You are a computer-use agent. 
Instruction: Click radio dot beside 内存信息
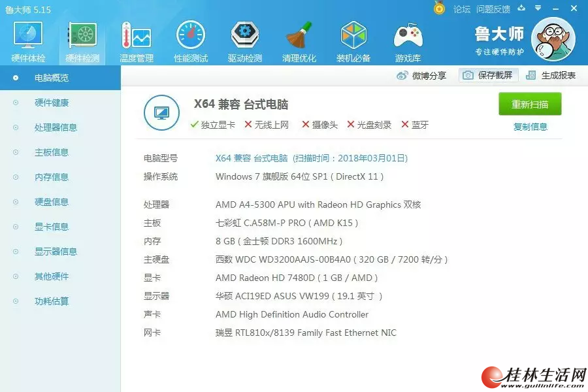coord(16,177)
